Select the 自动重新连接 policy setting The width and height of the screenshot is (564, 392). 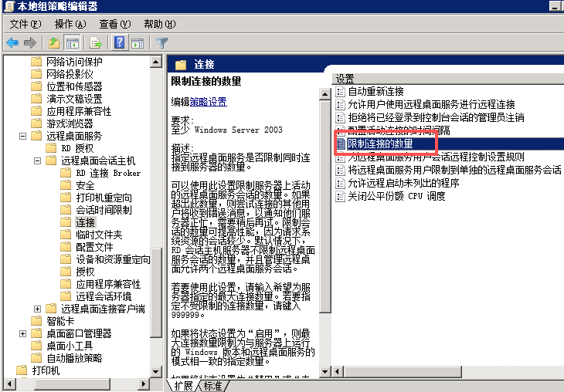pyautogui.click(x=375, y=91)
